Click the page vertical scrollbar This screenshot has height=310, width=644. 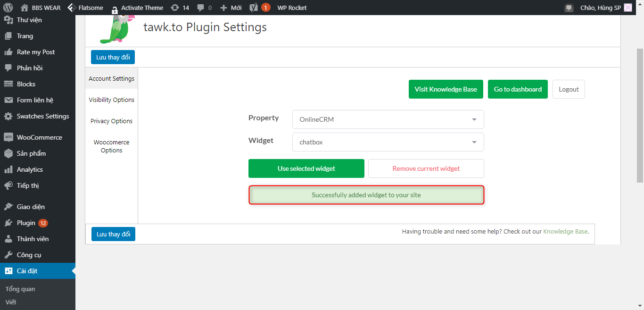coord(640,115)
